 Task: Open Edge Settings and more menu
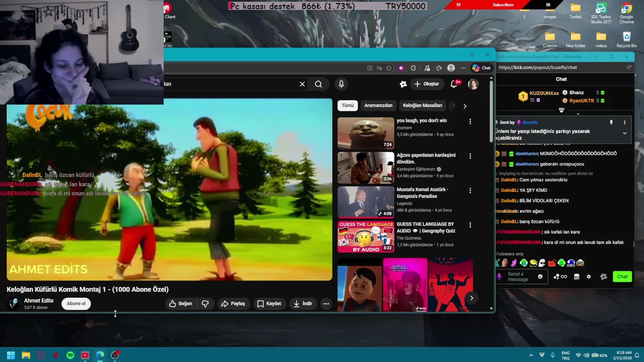(463, 68)
